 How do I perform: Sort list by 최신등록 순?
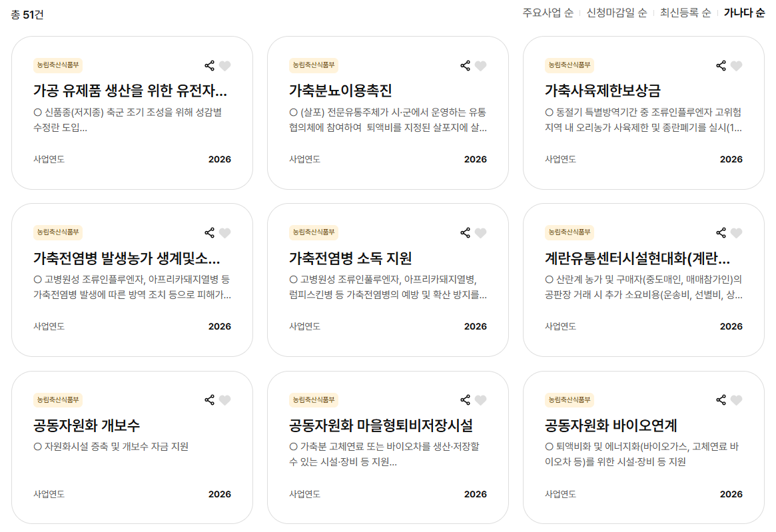pos(685,13)
